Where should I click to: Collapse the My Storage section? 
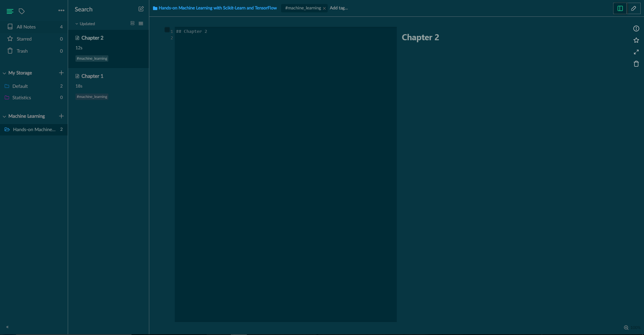coord(4,73)
